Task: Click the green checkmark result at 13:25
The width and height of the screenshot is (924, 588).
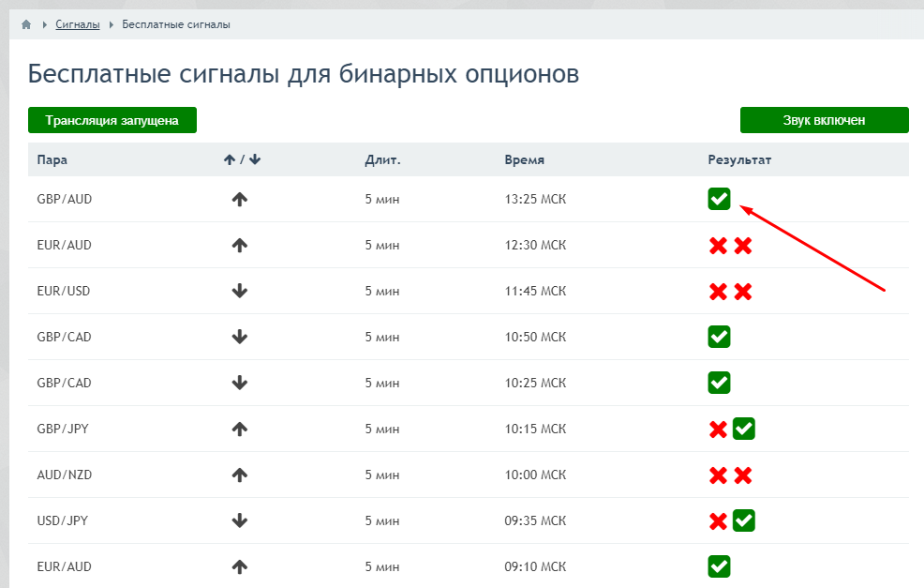Action: coord(719,199)
